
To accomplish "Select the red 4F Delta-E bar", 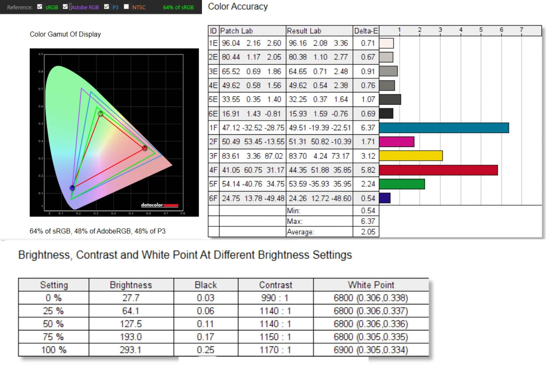I will pos(438,170).
